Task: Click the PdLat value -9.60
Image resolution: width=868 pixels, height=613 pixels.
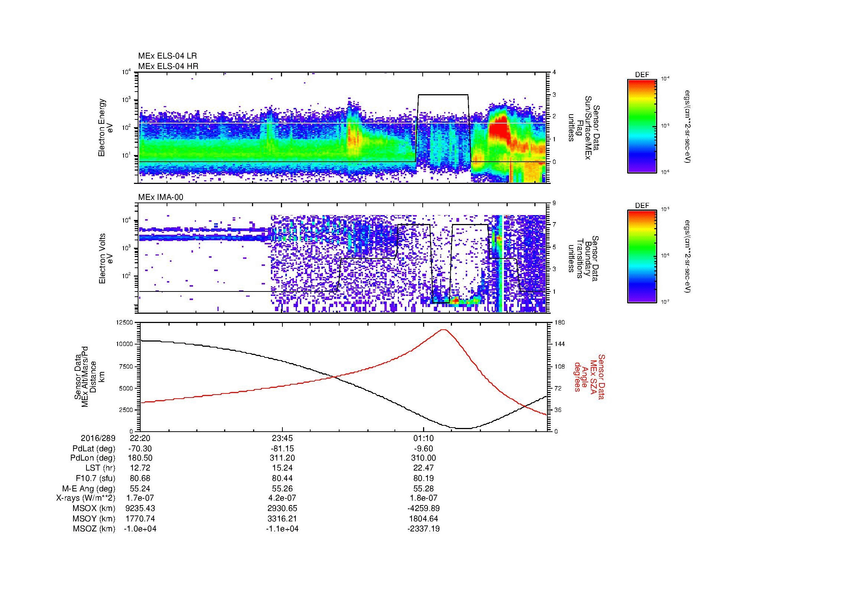Action: pyautogui.click(x=423, y=449)
